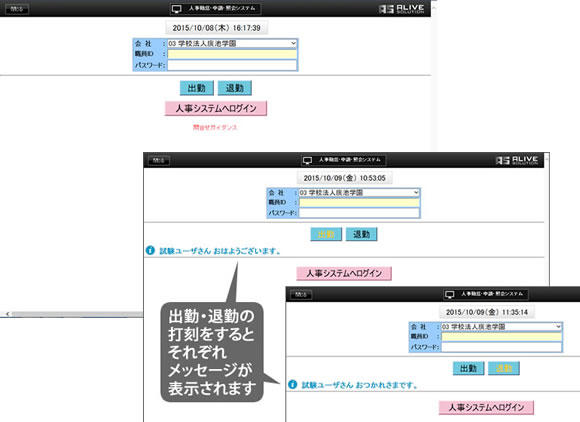The height and width of the screenshot is (422, 580).
Task: Click the blue info icon beside the おはようございます message
Action: coord(150,250)
